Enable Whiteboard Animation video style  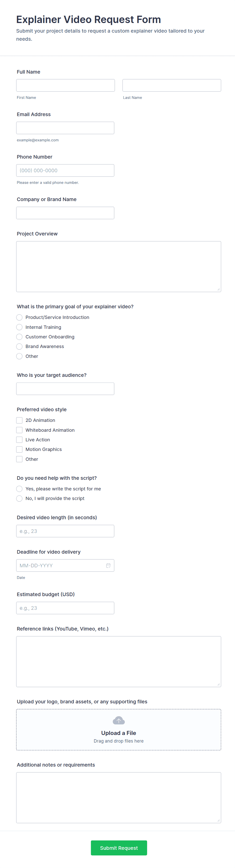tap(19, 430)
